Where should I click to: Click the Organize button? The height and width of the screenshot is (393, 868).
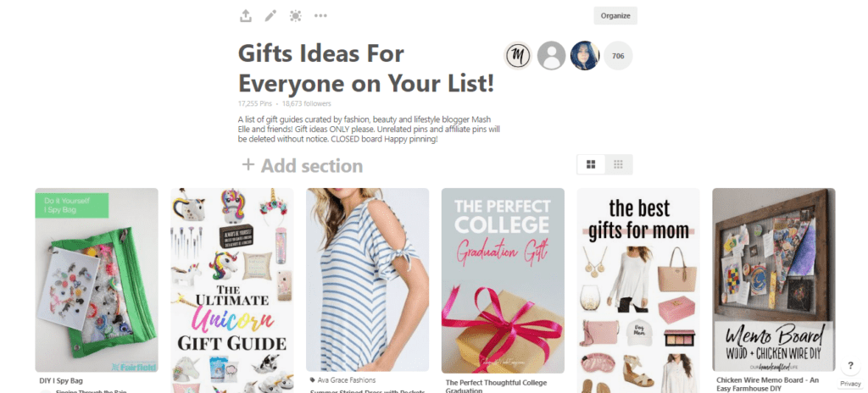point(615,15)
